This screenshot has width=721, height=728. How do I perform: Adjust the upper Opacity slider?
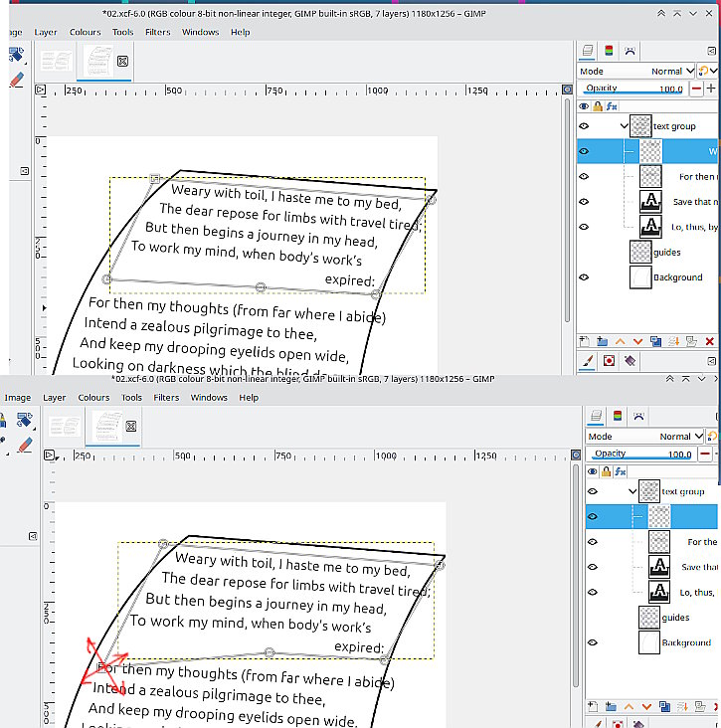pyautogui.click(x=633, y=89)
